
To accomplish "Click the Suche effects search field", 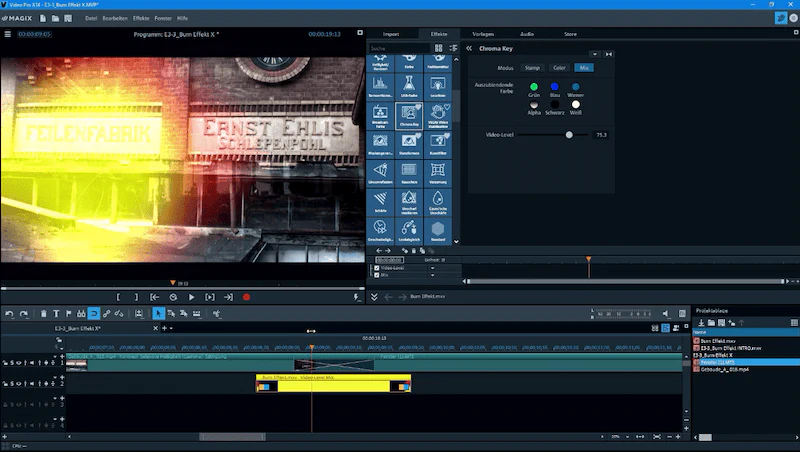I will (x=399, y=48).
